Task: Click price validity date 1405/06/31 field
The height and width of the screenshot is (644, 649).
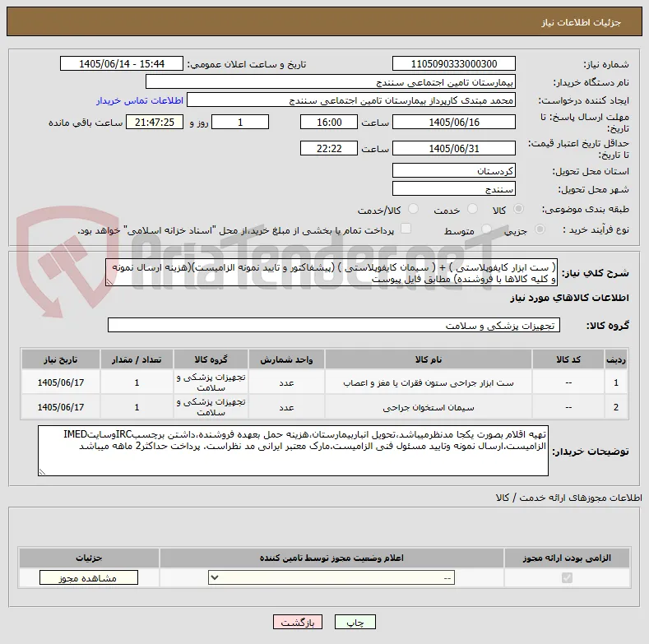Action: (453, 148)
